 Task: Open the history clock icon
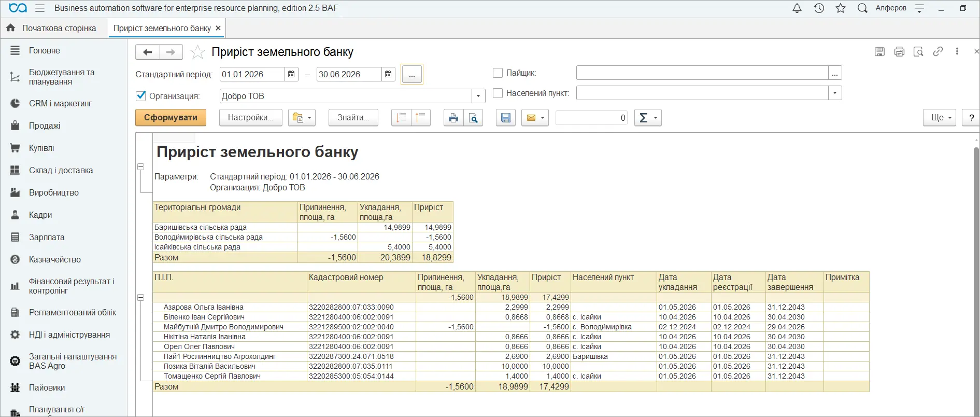point(819,8)
